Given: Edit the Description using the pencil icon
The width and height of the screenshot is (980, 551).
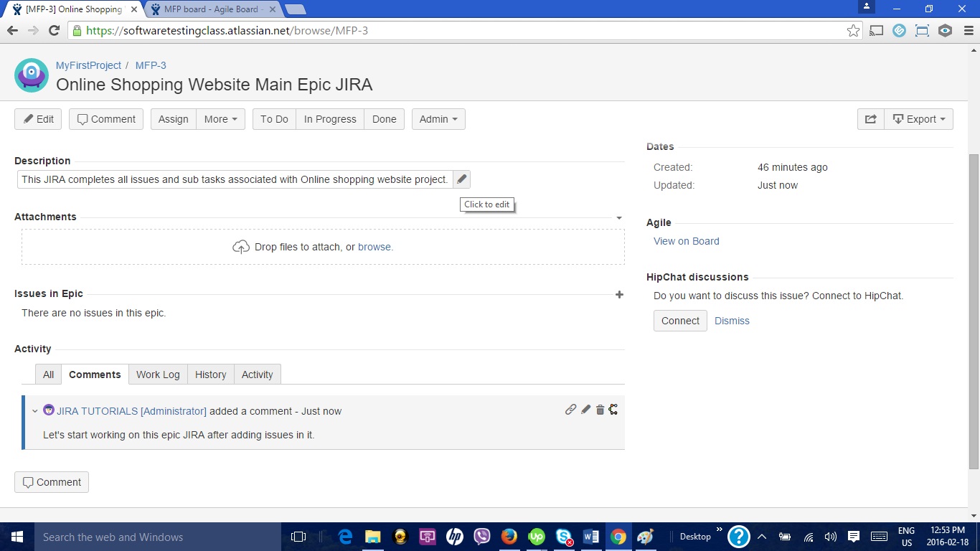Looking at the screenshot, I should click(461, 179).
